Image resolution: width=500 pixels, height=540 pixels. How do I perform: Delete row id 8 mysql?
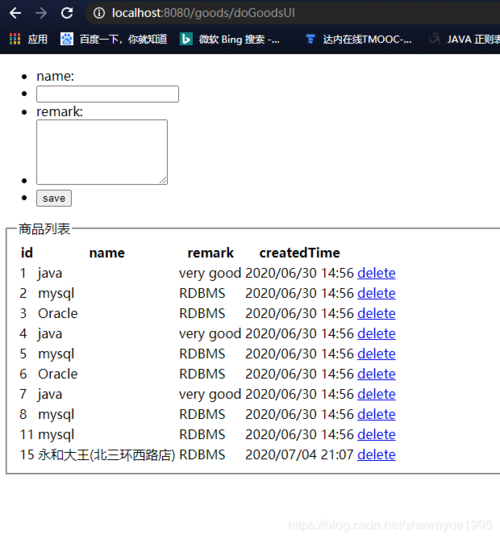pos(376,414)
